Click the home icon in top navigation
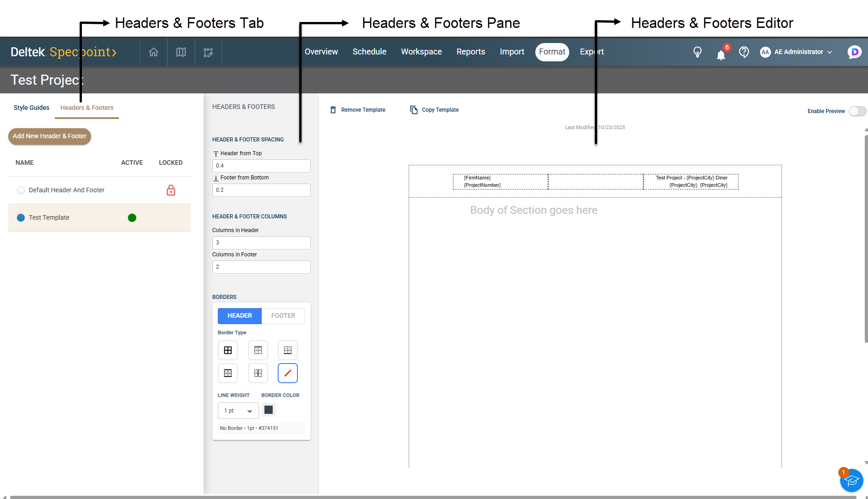Image resolution: width=868 pixels, height=499 pixels. pyautogui.click(x=154, y=52)
